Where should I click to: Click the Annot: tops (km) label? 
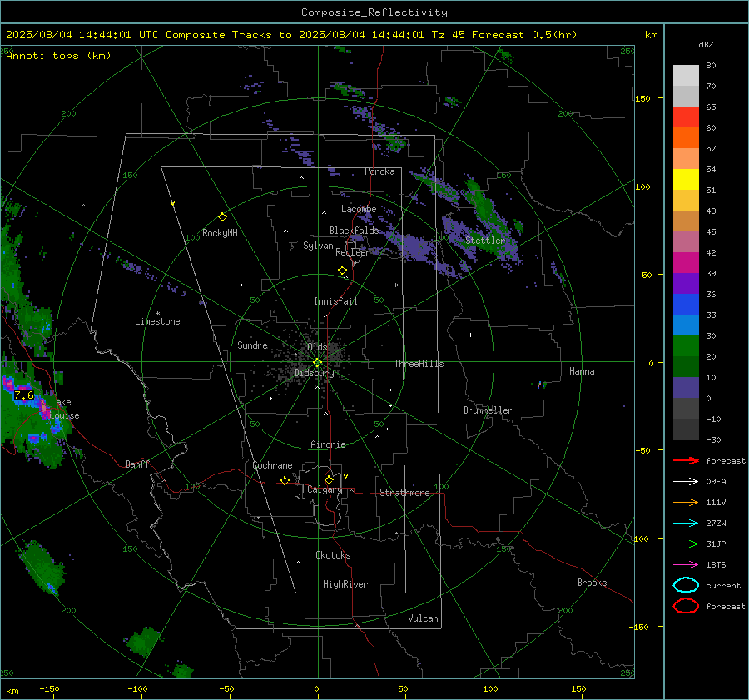pos(58,56)
